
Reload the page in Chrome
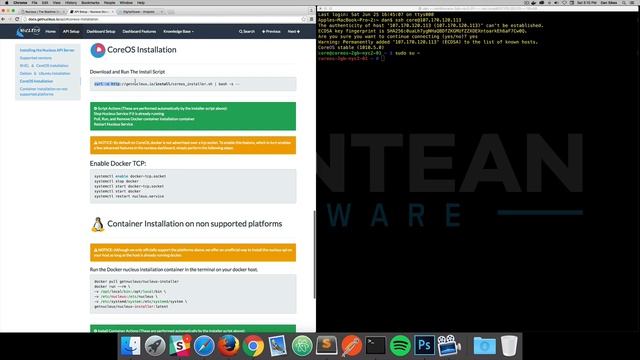click(17, 19)
